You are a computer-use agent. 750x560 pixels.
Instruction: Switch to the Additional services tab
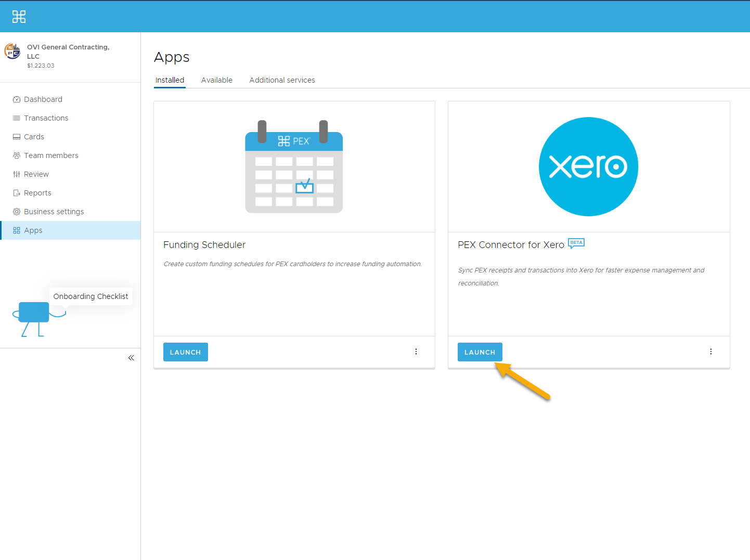(282, 80)
